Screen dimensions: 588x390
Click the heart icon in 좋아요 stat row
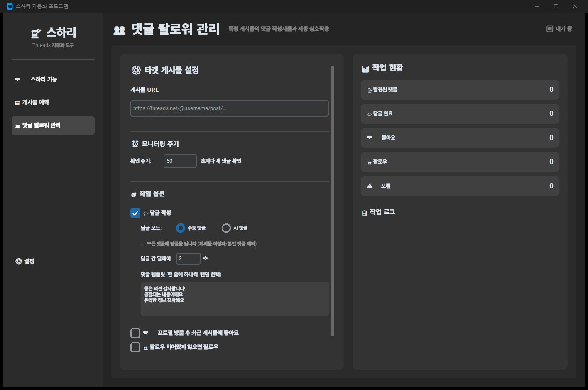(x=370, y=137)
